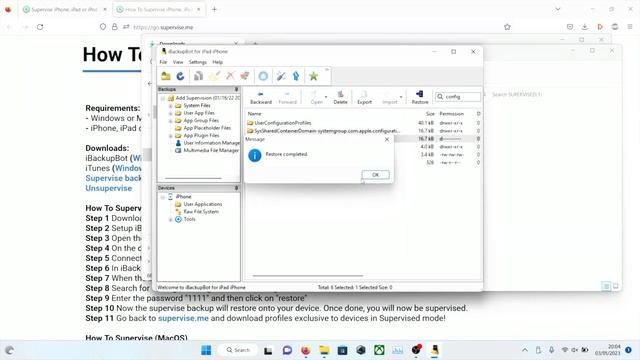
Task: Select App Placeholder Files in the tree
Action: [x=207, y=128]
